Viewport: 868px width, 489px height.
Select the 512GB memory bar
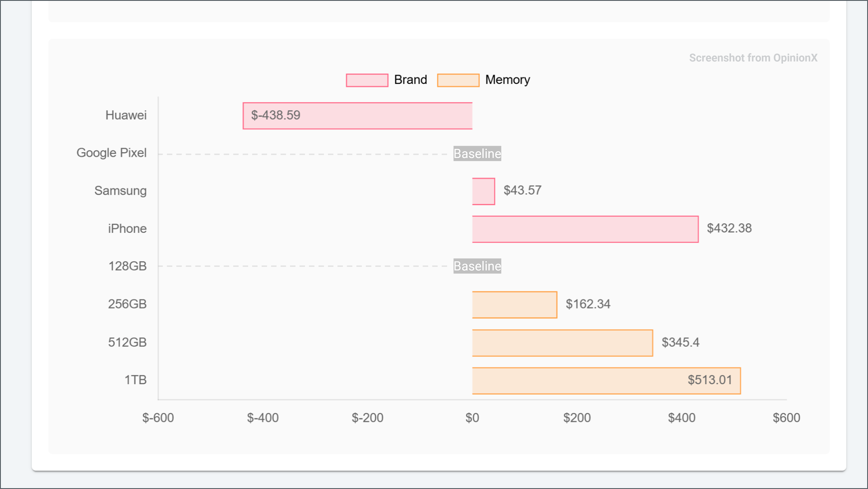tap(562, 343)
